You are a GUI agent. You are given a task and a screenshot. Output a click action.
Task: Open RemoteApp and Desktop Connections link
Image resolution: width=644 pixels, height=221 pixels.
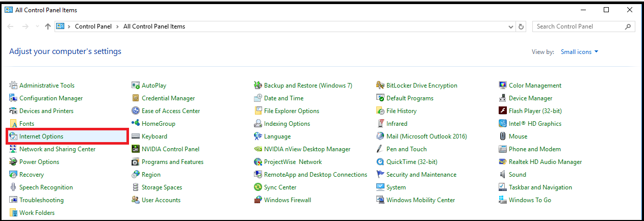[316, 175]
